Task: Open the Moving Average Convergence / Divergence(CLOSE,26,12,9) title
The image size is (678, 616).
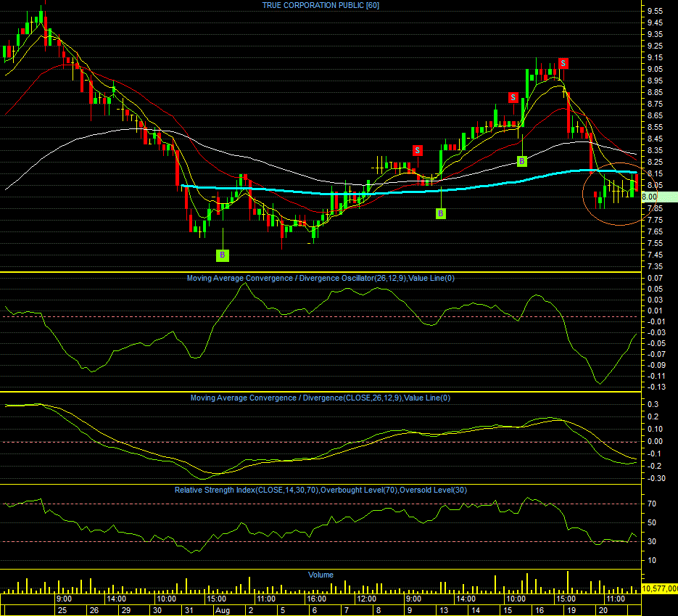Action: tap(321, 398)
